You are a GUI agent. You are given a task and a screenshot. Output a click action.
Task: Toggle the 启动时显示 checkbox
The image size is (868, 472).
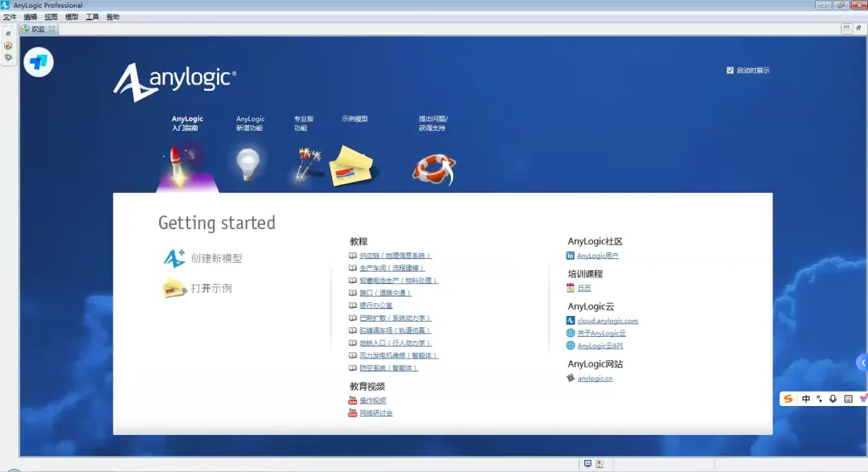[x=730, y=70]
